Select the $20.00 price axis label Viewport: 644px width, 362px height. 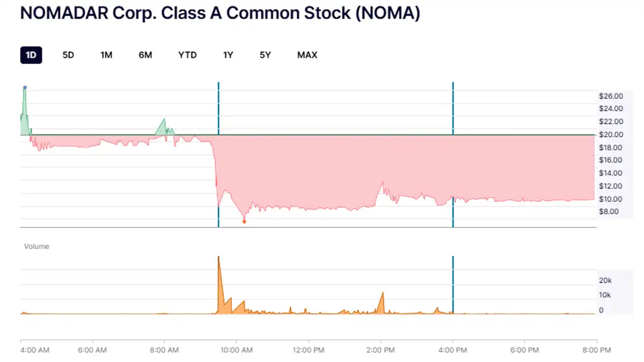[x=610, y=135]
